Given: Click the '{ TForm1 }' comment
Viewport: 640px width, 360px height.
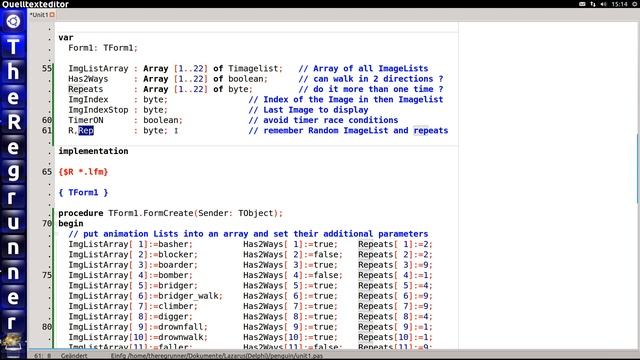Looking at the screenshot, I should pyautogui.click(x=83, y=192).
